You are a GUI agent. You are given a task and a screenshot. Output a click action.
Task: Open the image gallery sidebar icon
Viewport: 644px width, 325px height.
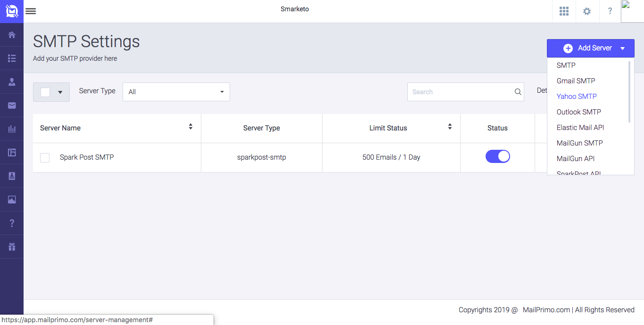point(12,200)
